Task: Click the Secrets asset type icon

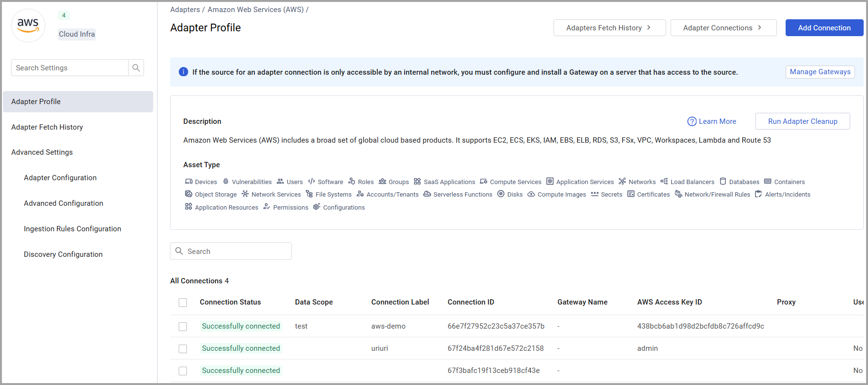Action: (x=595, y=194)
